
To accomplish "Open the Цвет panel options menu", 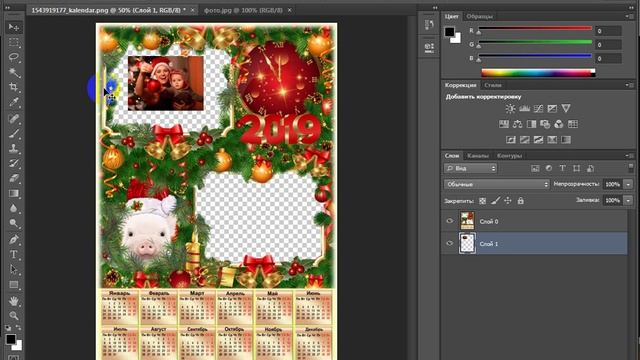I will (629, 16).
